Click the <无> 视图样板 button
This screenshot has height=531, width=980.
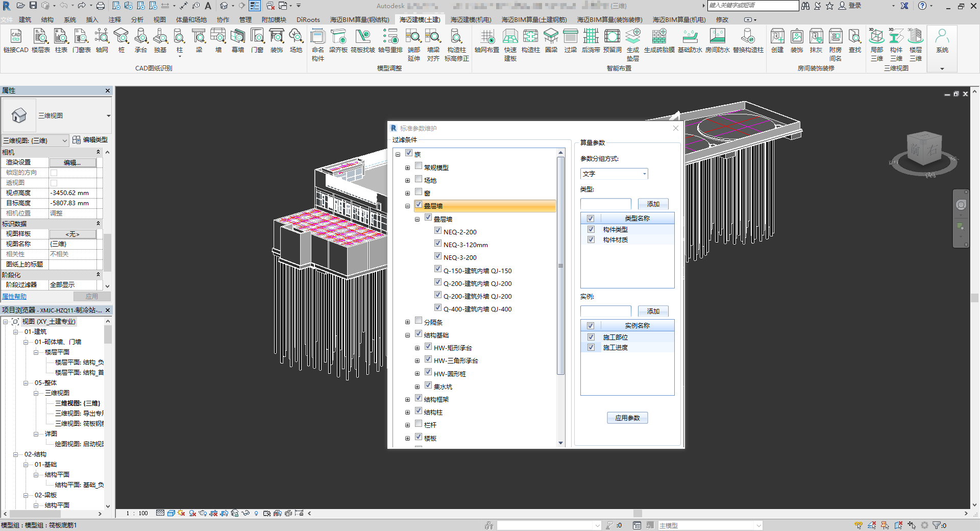coord(72,234)
